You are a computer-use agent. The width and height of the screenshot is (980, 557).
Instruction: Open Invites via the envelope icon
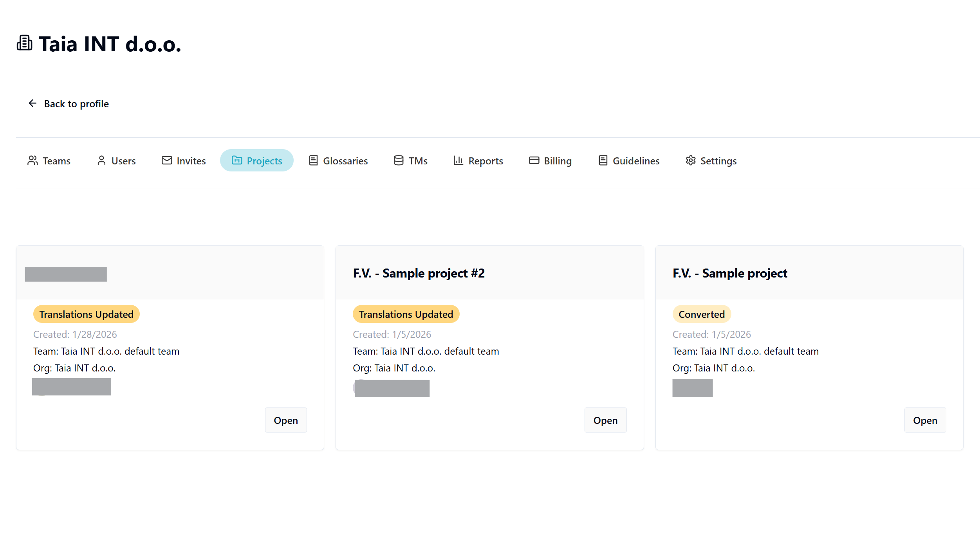click(166, 160)
